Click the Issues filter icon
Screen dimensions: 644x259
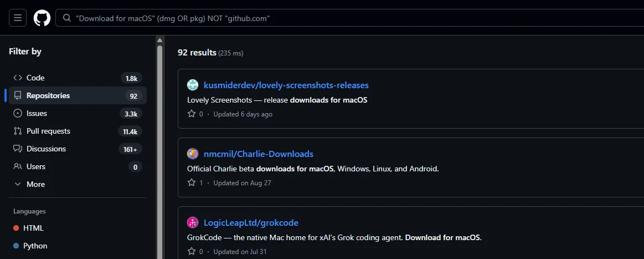click(18, 114)
